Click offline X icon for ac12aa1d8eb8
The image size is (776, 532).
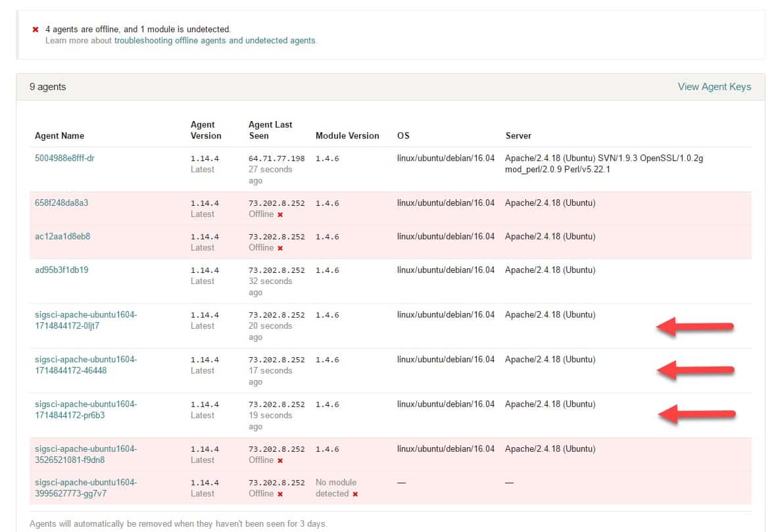(280, 249)
